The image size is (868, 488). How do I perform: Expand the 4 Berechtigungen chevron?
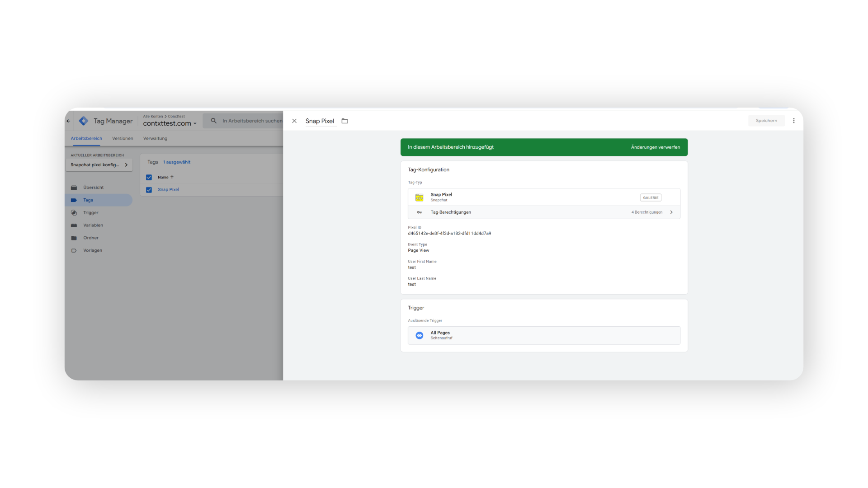(x=671, y=212)
